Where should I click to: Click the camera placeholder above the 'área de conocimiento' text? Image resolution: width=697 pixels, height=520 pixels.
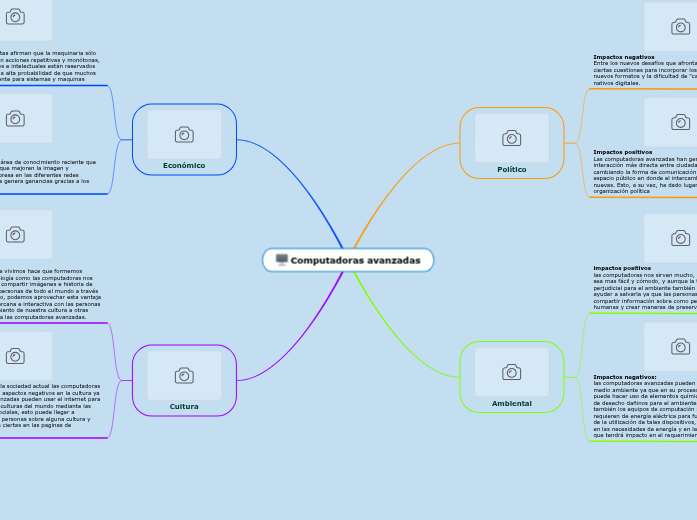point(15,118)
